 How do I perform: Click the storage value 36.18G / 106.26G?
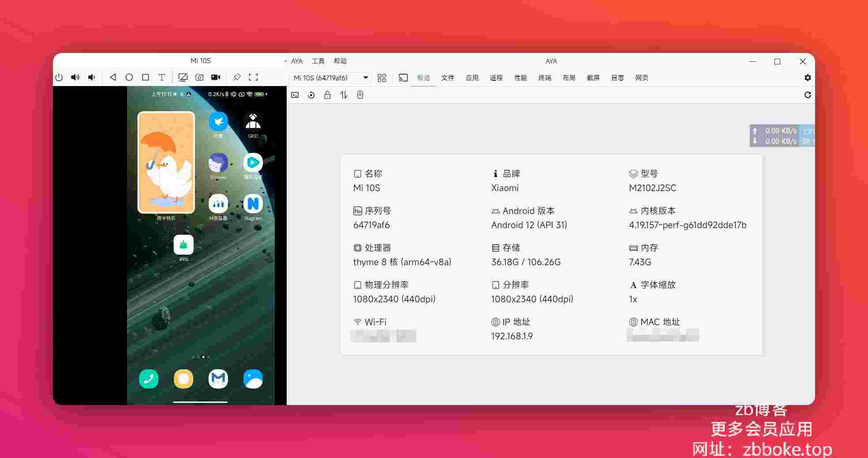coord(526,262)
